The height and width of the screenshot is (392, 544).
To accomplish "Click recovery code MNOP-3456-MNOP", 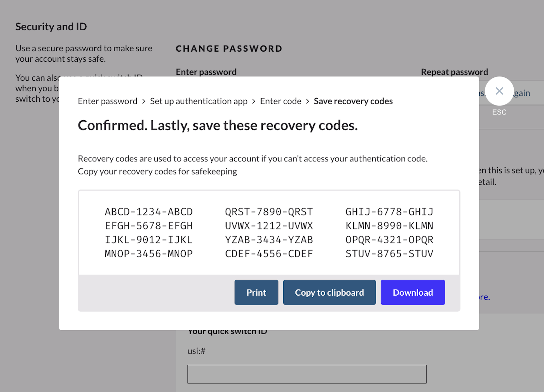I will click(x=149, y=254).
